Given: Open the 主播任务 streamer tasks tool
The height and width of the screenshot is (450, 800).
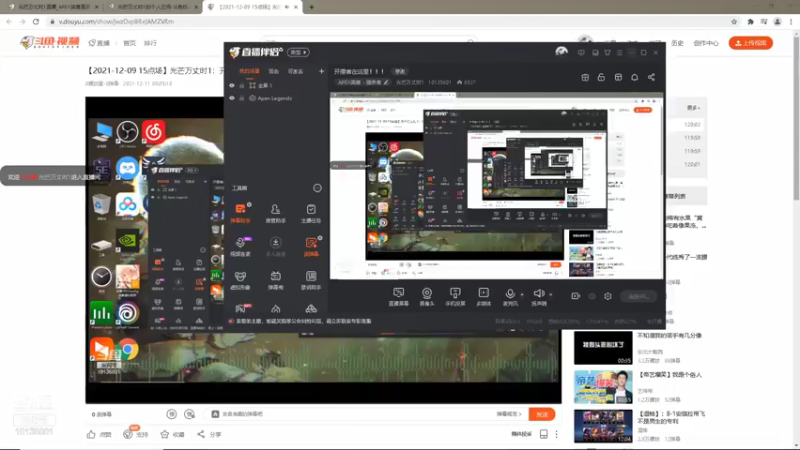Looking at the screenshot, I should (x=311, y=213).
